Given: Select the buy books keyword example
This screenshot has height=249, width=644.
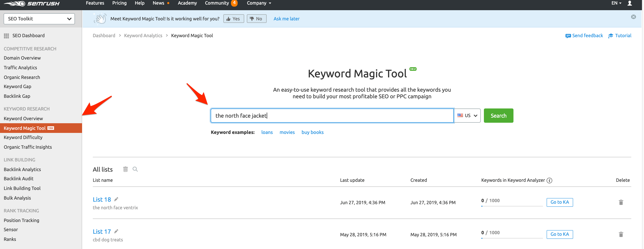Looking at the screenshot, I should (312, 132).
